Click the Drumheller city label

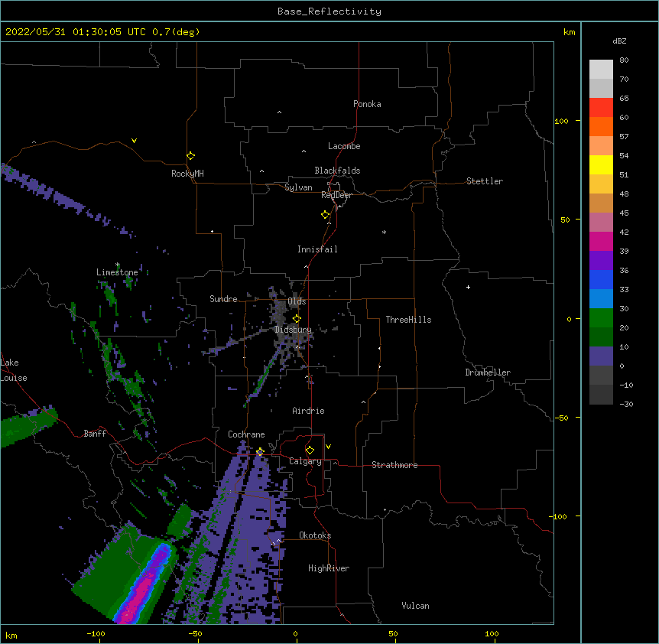pyautogui.click(x=488, y=372)
